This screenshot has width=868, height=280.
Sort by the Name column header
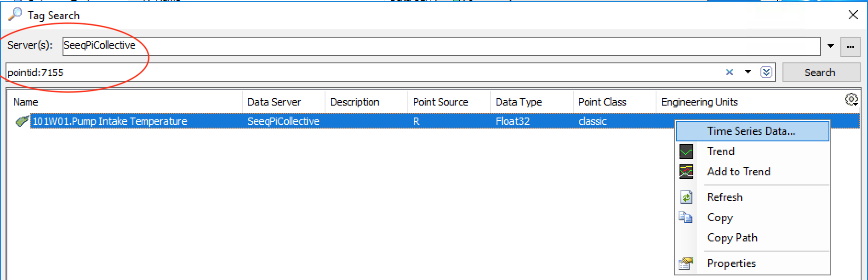124,102
